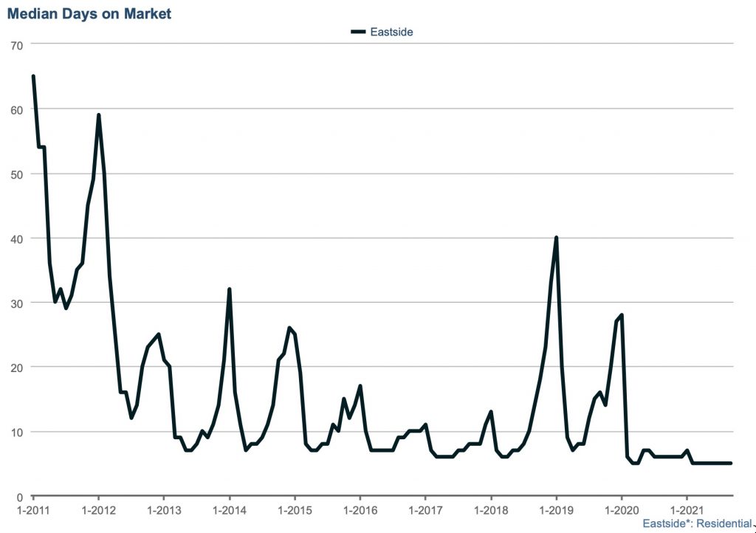
Task: Select the 1-2011 x-axis label
Action: click(32, 510)
